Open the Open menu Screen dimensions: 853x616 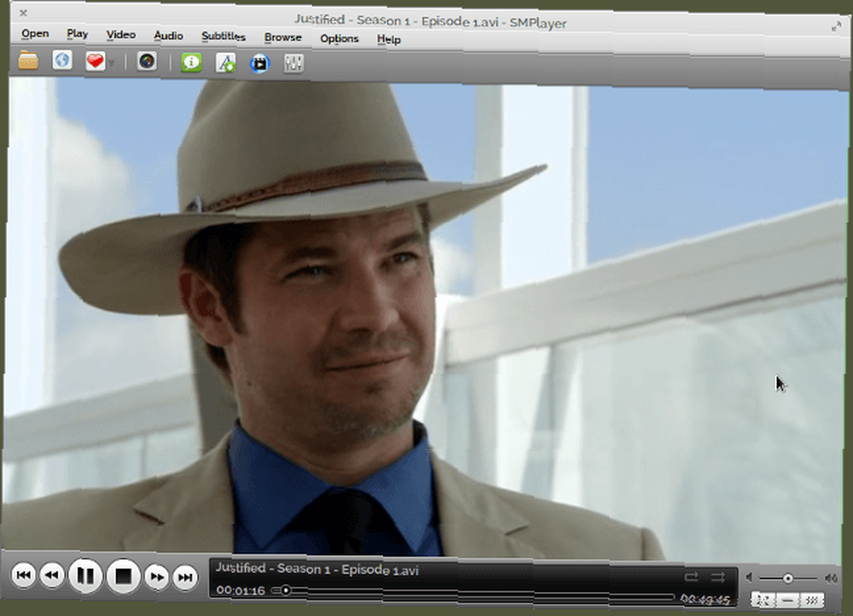tap(35, 34)
